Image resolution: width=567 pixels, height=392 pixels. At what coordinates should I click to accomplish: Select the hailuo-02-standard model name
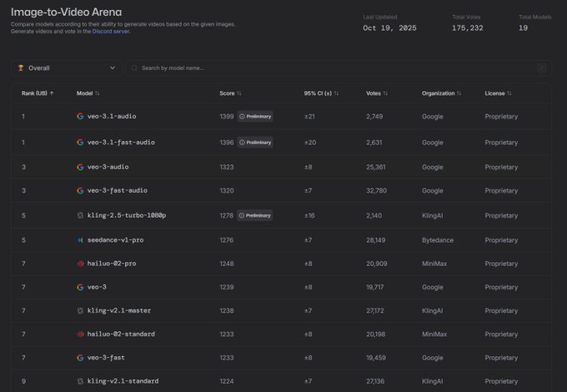click(x=121, y=334)
